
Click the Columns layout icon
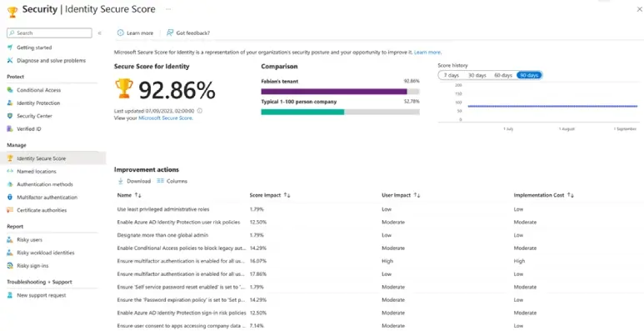[x=161, y=181]
